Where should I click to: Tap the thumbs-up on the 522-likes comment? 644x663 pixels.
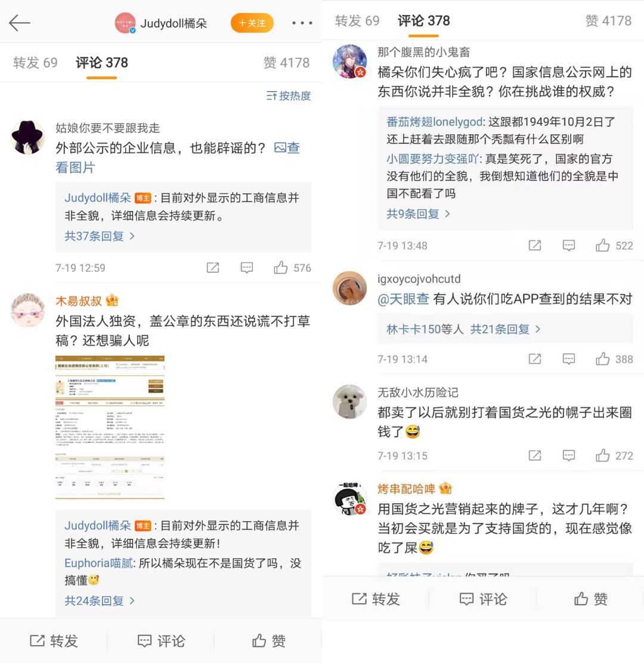click(x=603, y=245)
